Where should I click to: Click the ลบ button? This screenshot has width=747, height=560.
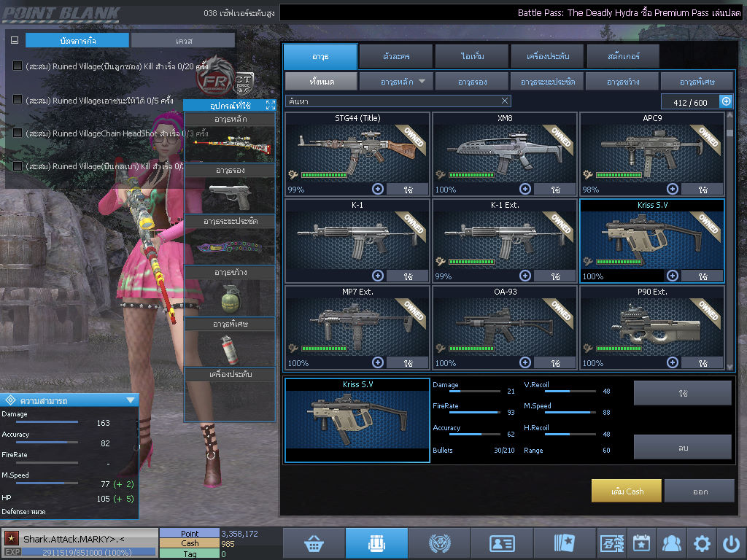pos(683,447)
